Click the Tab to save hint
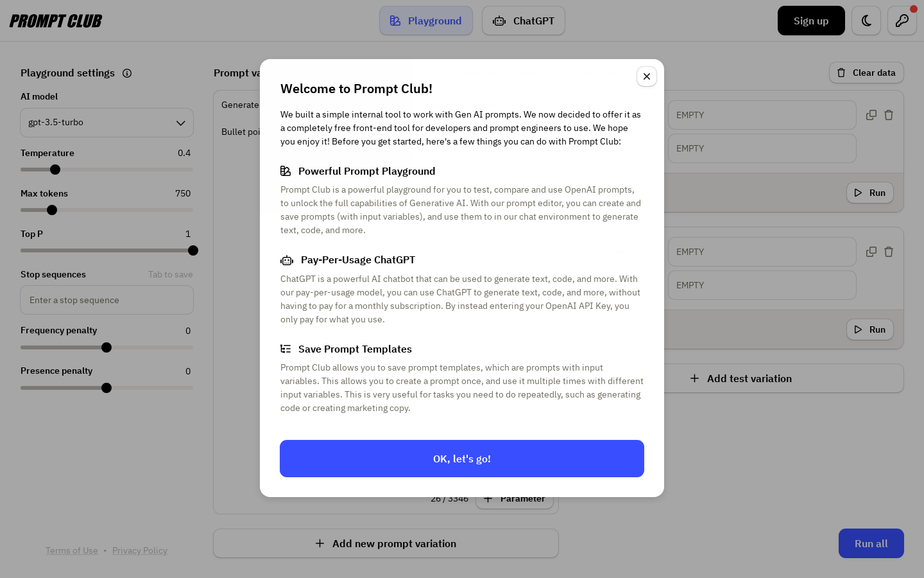924x578 pixels. 171,274
